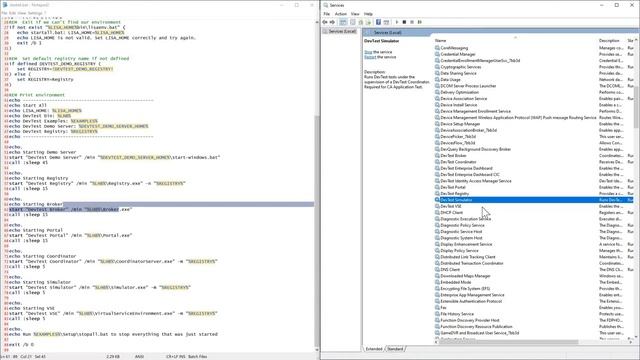Select the Downloaded Maps Manager service

465,276
